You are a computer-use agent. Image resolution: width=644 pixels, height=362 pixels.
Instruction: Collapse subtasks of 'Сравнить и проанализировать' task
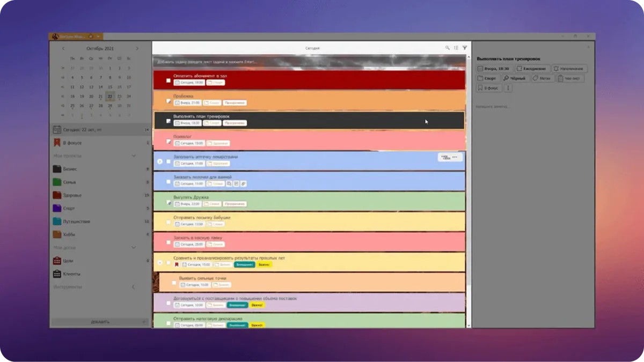click(x=159, y=263)
